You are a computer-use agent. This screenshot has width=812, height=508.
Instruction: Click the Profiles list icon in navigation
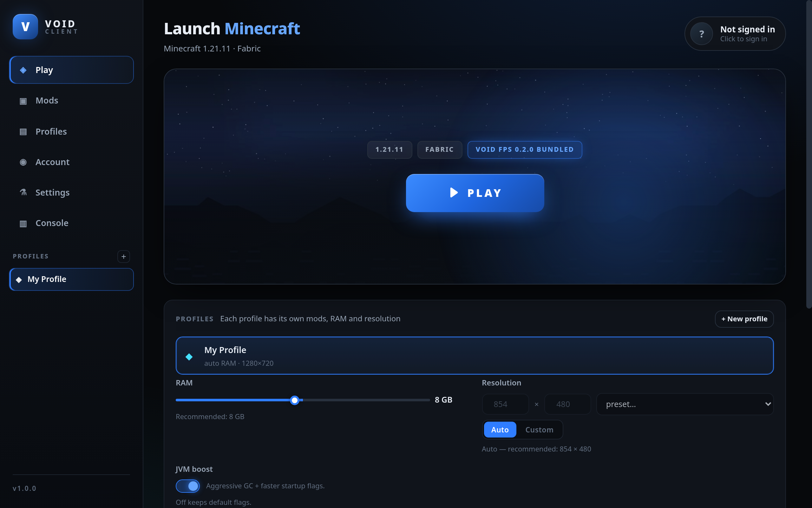(x=23, y=132)
